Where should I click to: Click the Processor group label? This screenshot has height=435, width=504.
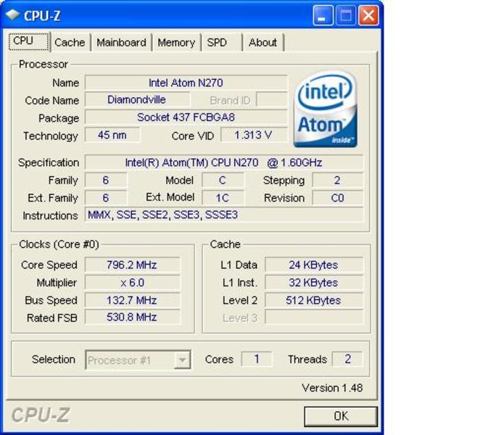pyautogui.click(x=43, y=65)
